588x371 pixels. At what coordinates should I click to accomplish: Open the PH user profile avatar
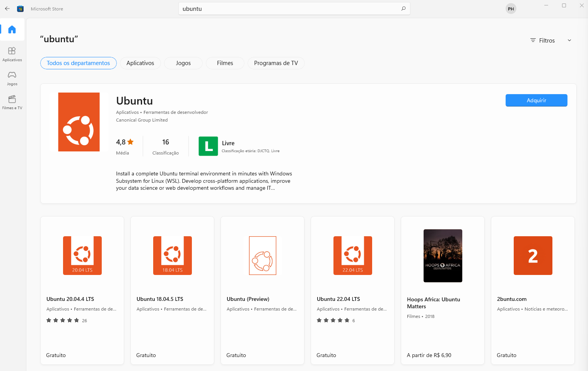click(x=511, y=9)
